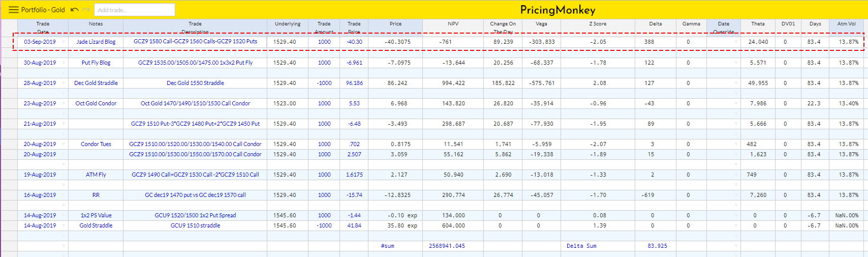This screenshot has height=257, width=868.
Task: Click trade price -40.30 cell
Action: [x=354, y=42]
